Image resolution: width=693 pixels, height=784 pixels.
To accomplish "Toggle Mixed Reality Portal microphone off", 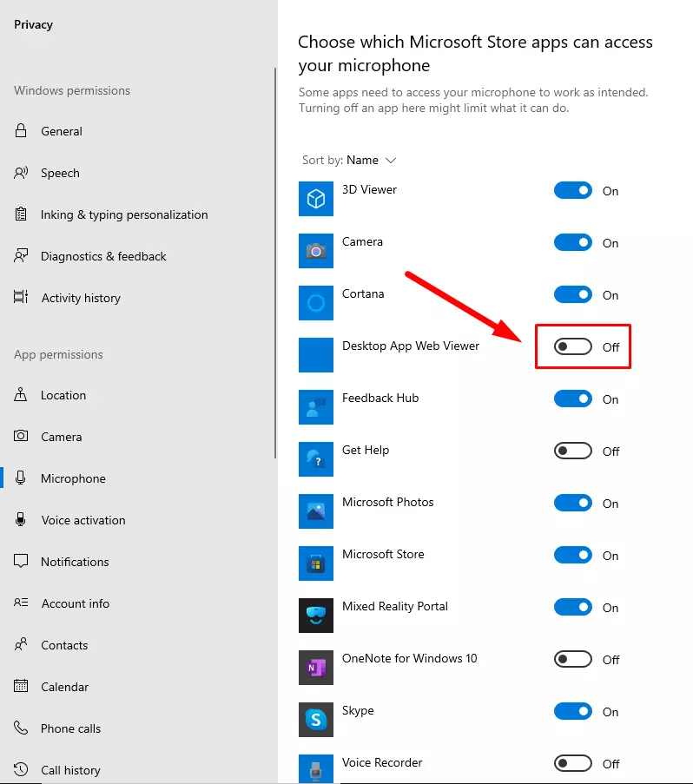I will point(573,607).
